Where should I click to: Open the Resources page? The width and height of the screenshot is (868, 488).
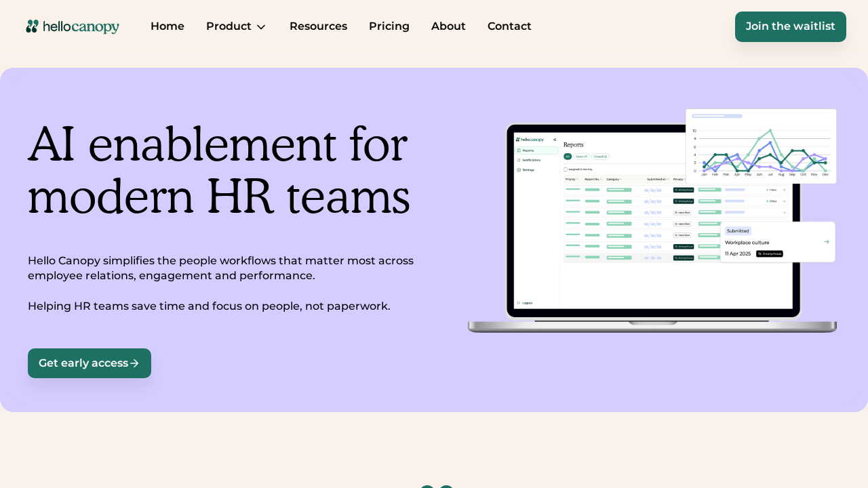coord(318,26)
